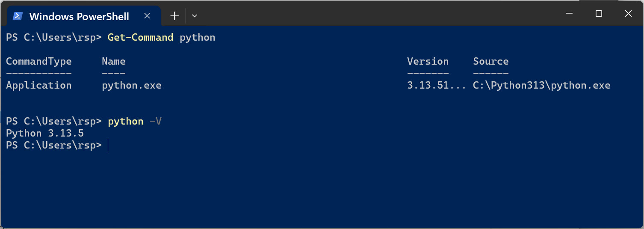Click the python.exe name entry
The height and width of the screenshot is (229, 644).
pos(132,86)
